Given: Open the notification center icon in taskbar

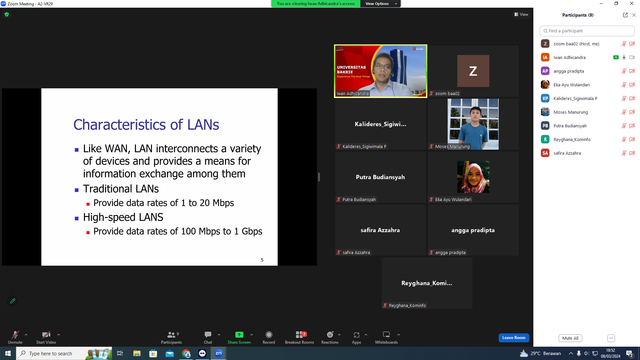Looking at the screenshot, I should click(629, 353).
